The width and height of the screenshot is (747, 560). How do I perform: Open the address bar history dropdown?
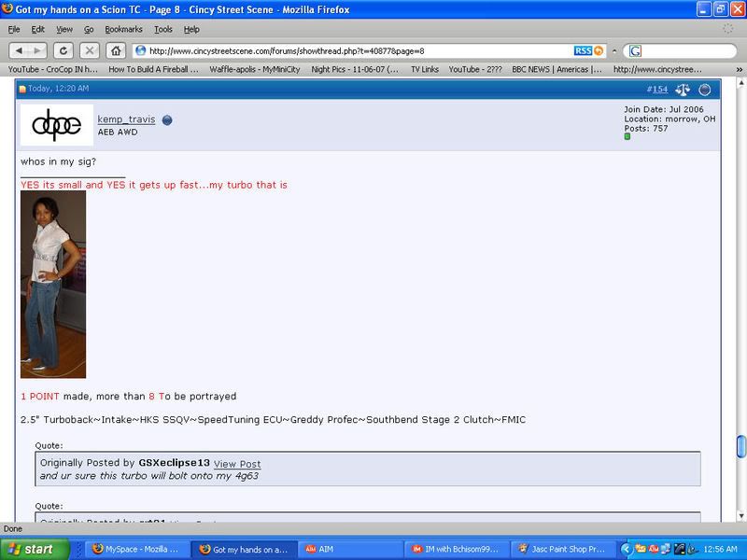pyautogui.click(x=612, y=50)
